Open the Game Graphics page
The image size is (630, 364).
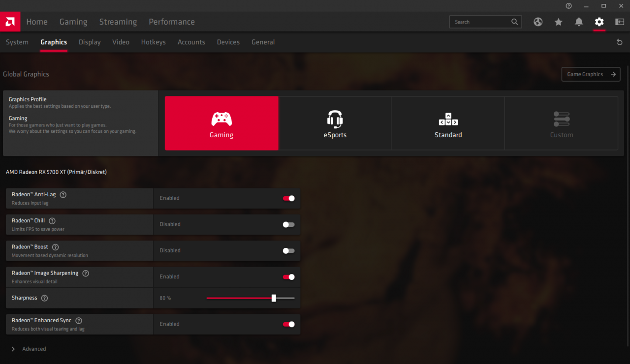click(591, 74)
